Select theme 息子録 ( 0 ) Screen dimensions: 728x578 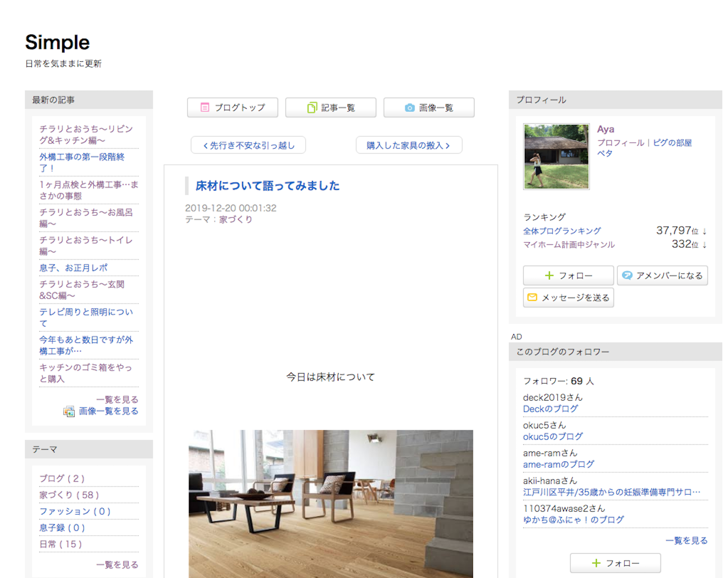pos(62,528)
